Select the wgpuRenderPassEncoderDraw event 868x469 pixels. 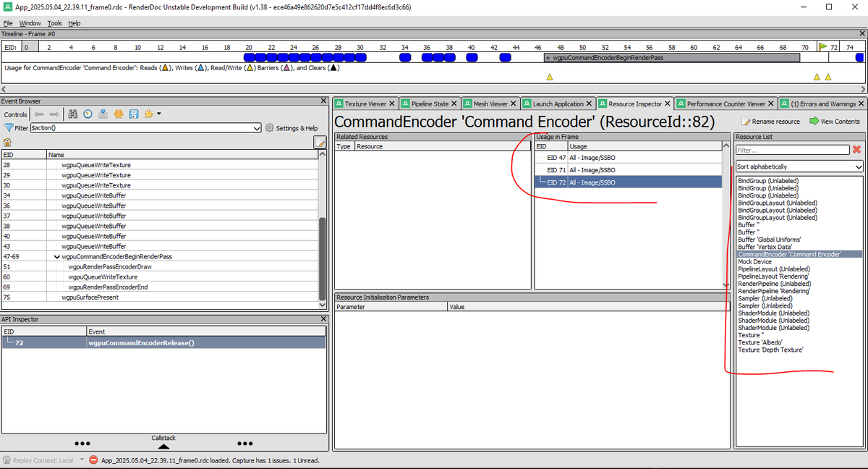(x=109, y=267)
